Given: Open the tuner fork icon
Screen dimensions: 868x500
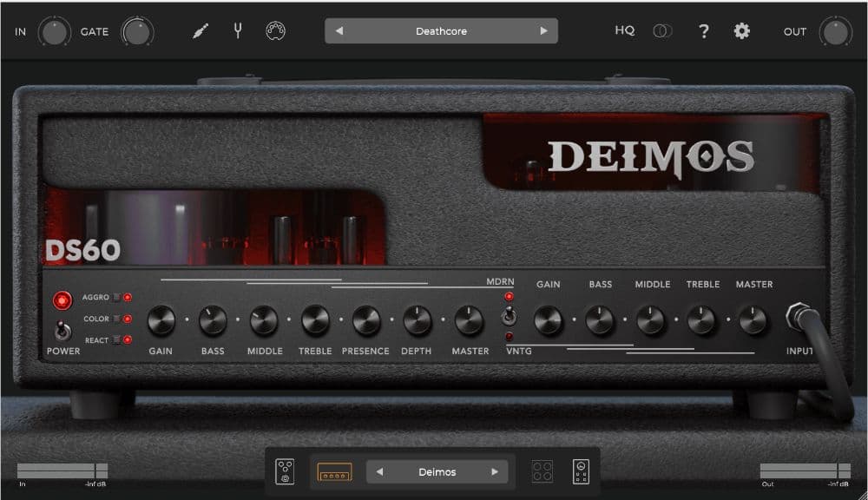Looking at the screenshot, I should pos(238,31).
